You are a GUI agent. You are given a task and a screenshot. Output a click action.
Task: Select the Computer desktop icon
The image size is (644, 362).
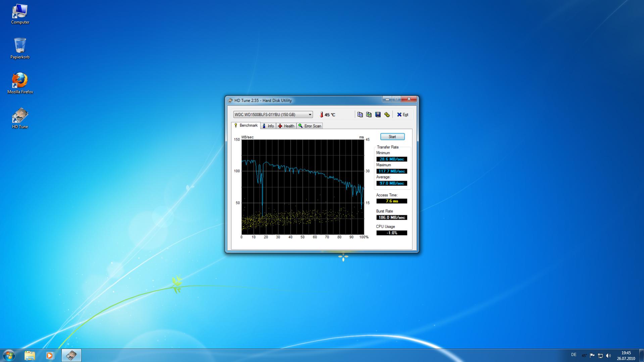(x=20, y=14)
